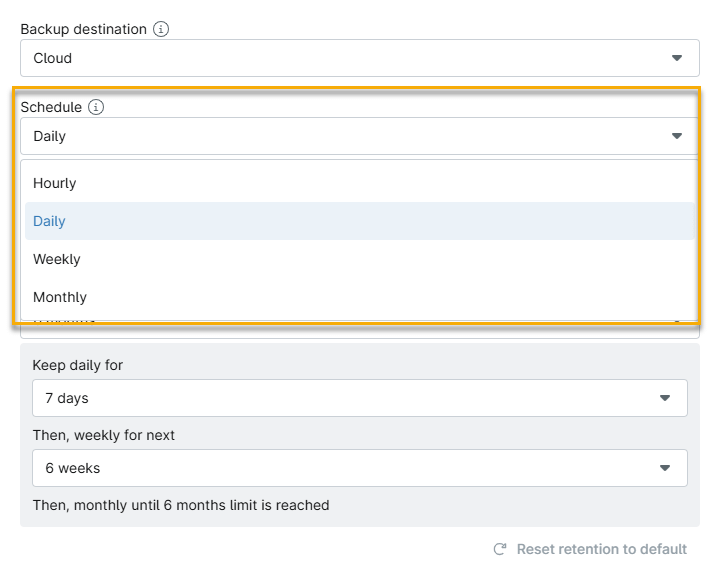Image resolution: width=711 pixels, height=571 pixels.
Task: Open the Keep daily for 7 days field
Action: pyautogui.click(x=340, y=398)
